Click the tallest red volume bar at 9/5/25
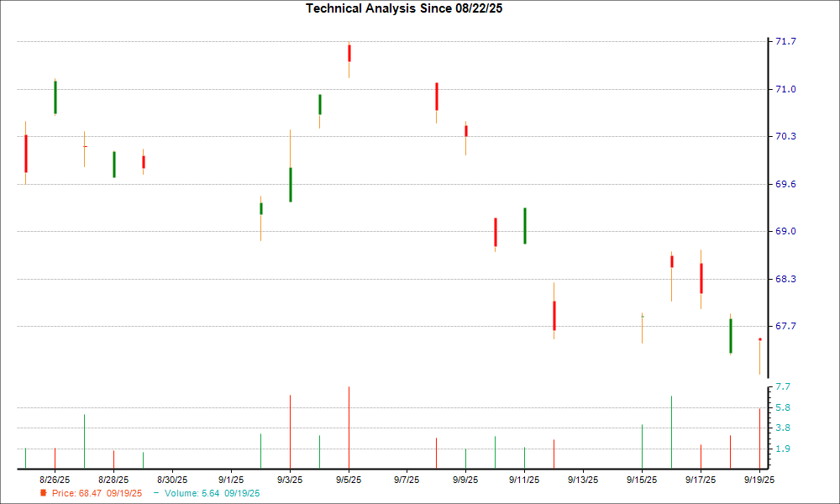Viewport: 840px width, 504px height. pos(349,428)
